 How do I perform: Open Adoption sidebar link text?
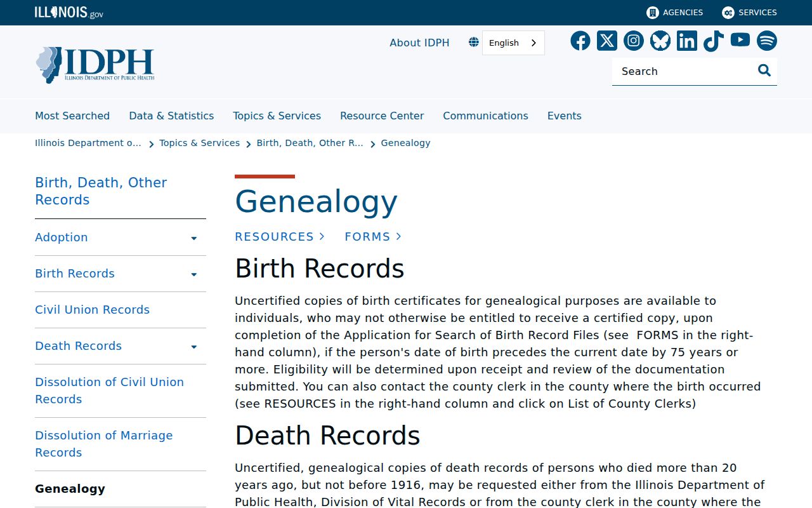tap(62, 237)
